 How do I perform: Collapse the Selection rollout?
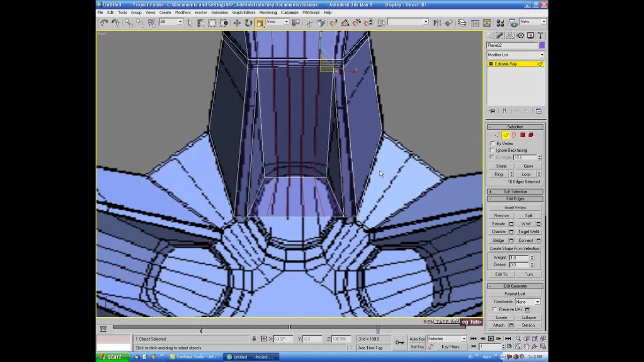pyautogui.click(x=515, y=127)
